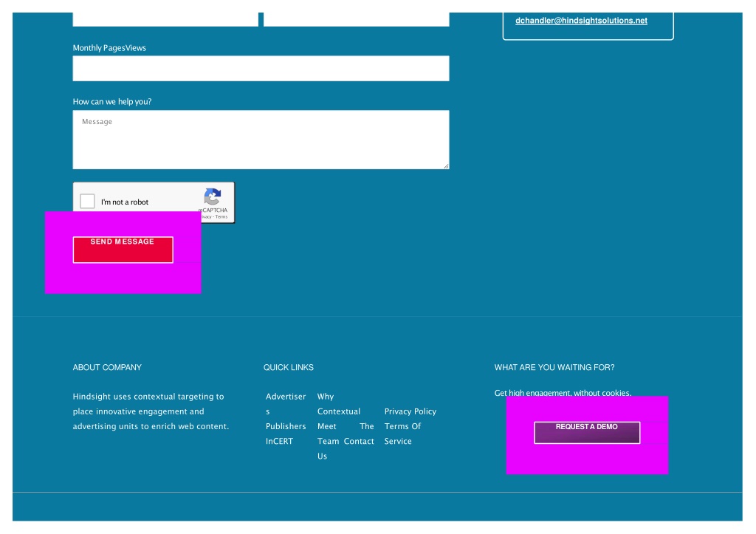Click the Monthly PagesViews input field
Screen dimensions: 756x534
(x=261, y=69)
